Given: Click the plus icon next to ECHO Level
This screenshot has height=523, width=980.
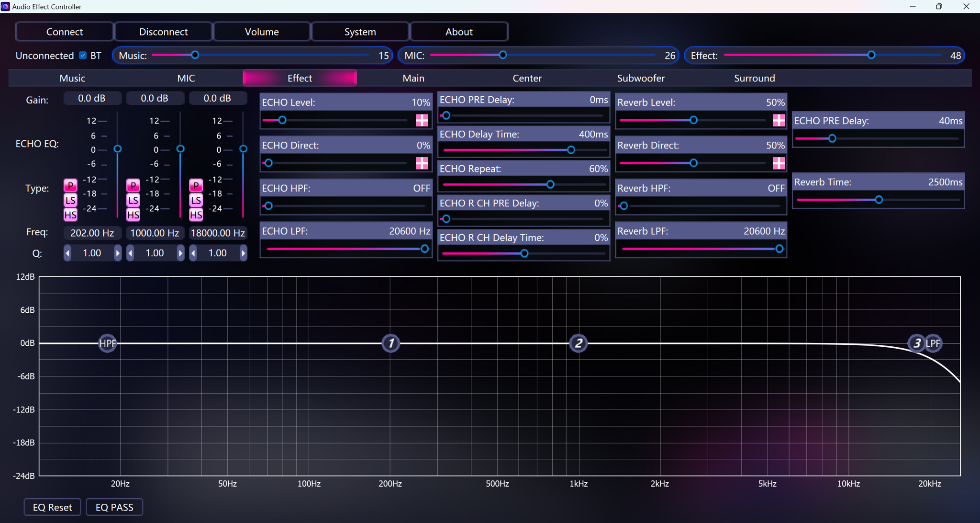Looking at the screenshot, I should 422,120.
